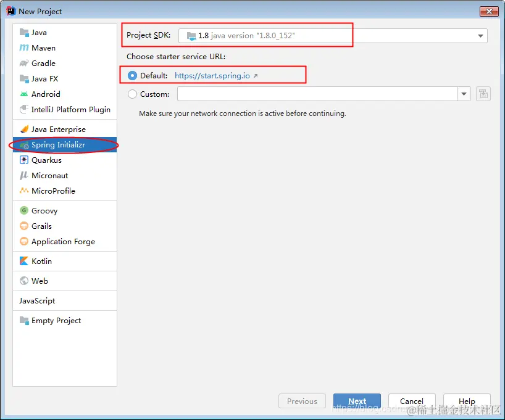Click the external link arrow beside start.spring.io

pyautogui.click(x=256, y=76)
